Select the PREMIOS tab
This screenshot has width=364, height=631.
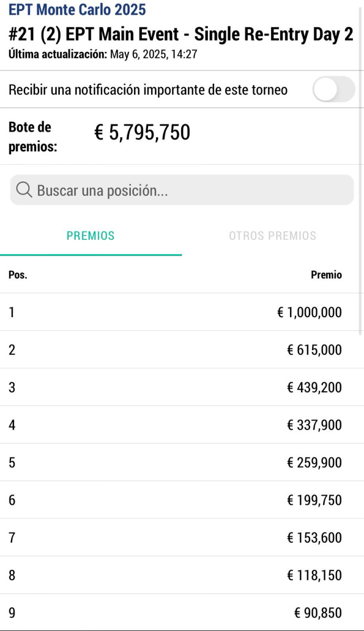click(90, 236)
